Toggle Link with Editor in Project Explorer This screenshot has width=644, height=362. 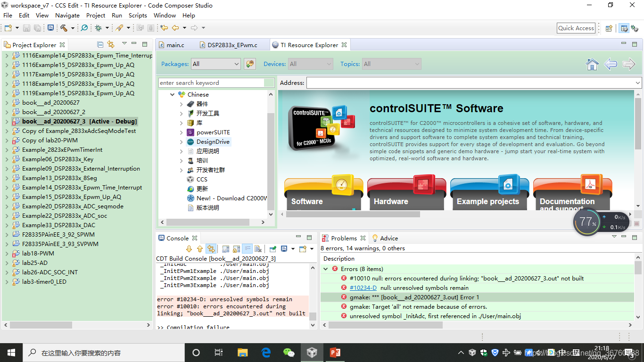pos(111,45)
